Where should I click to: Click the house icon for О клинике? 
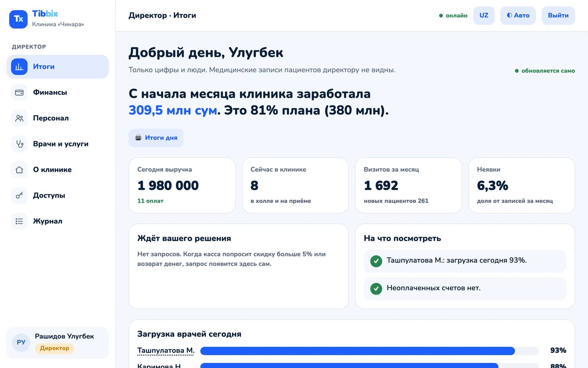tap(19, 170)
